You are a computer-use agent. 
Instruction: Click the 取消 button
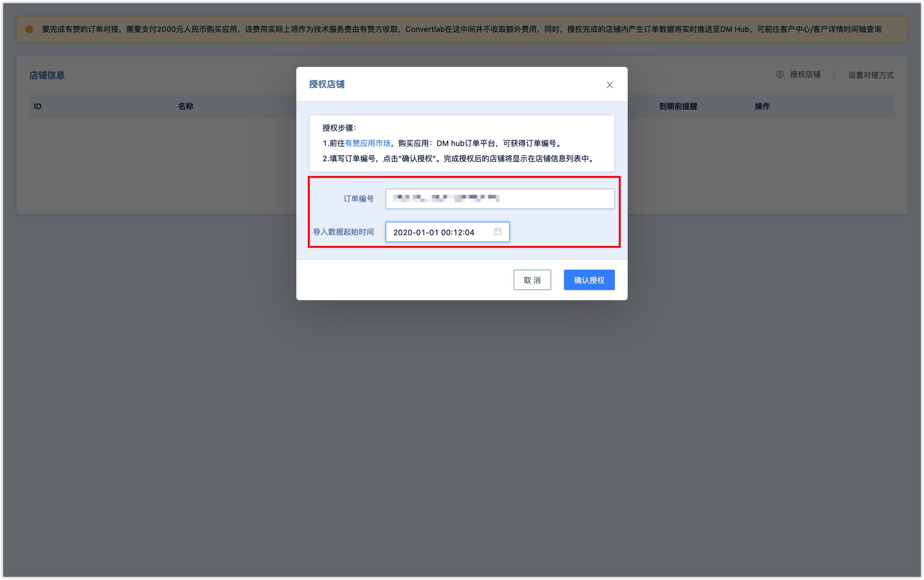click(532, 280)
